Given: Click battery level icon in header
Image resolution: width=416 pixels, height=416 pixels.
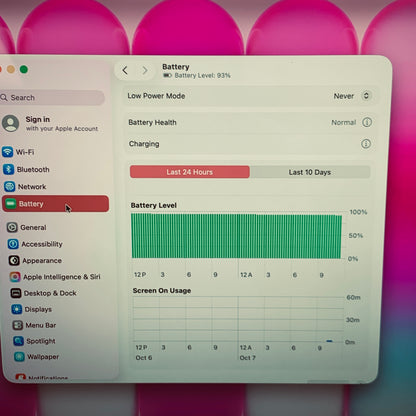Looking at the screenshot, I should [167, 75].
